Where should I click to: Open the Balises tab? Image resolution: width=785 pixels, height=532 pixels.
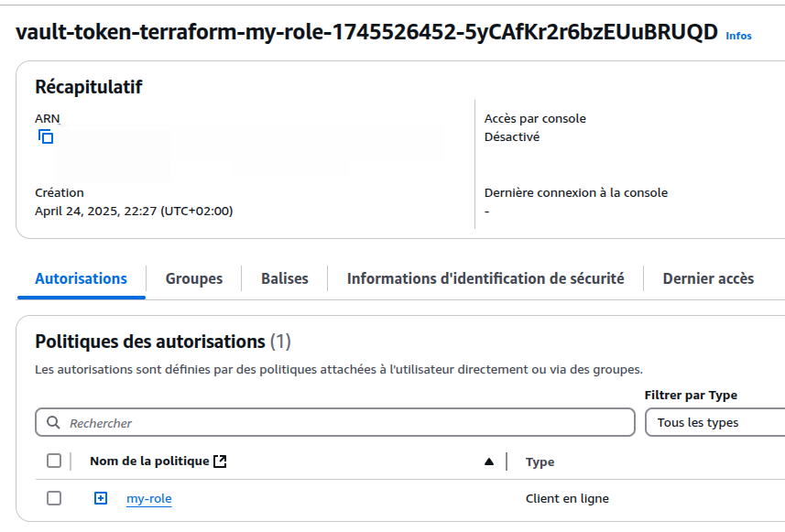[284, 278]
